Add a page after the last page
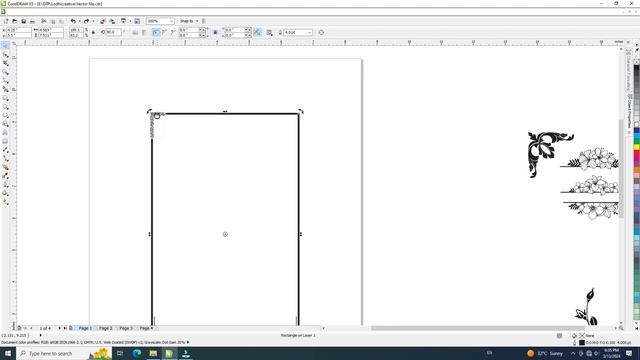The height and width of the screenshot is (360, 640). coord(71,328)
